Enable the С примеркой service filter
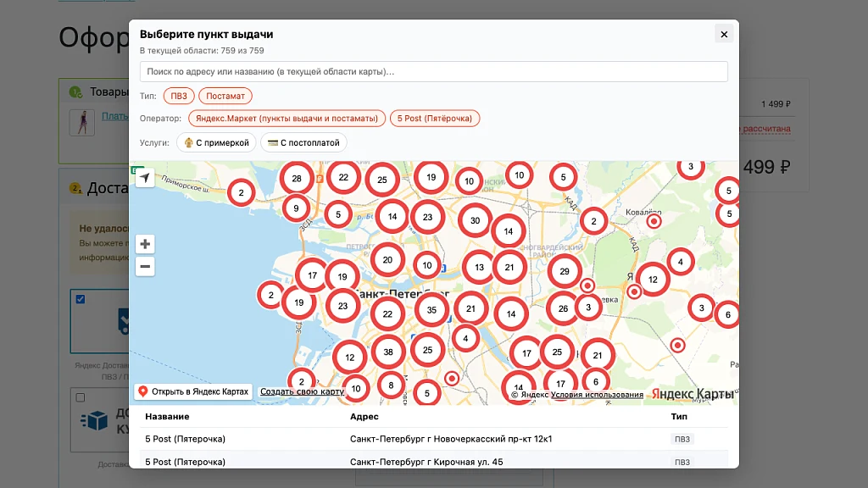 216,142
